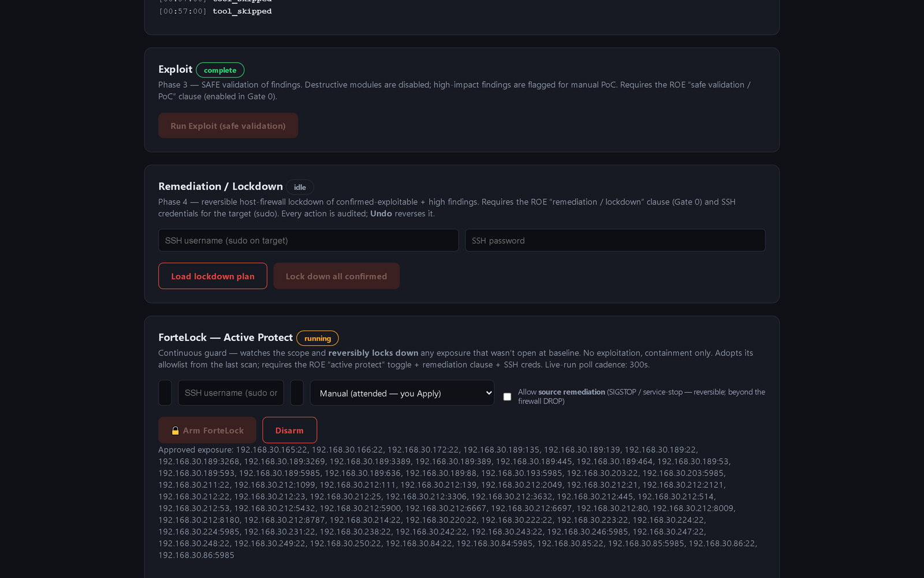Click the exposure entry 192.168.30.189:445
924x578 pixels.
click(534, 461)
